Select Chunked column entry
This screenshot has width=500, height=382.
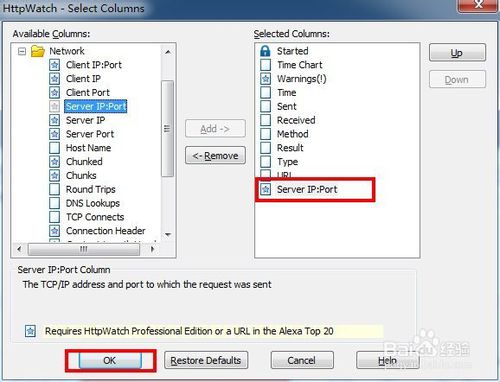84,162
